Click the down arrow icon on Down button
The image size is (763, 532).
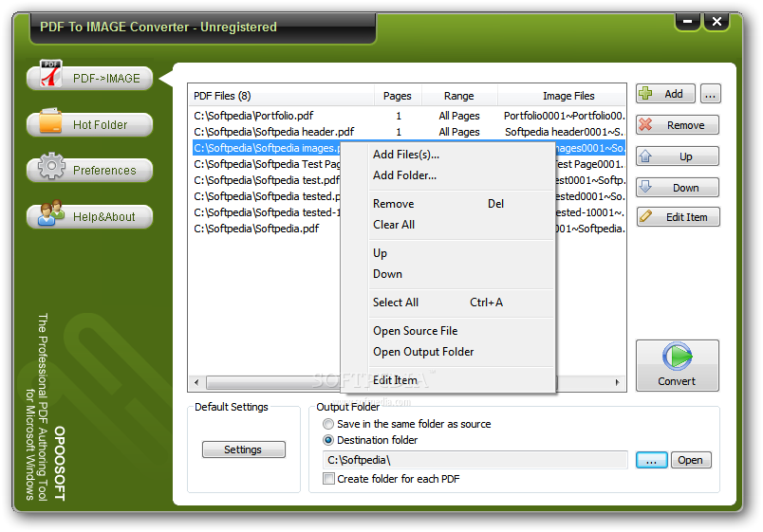pyautogui.click(x=645, y=186)
